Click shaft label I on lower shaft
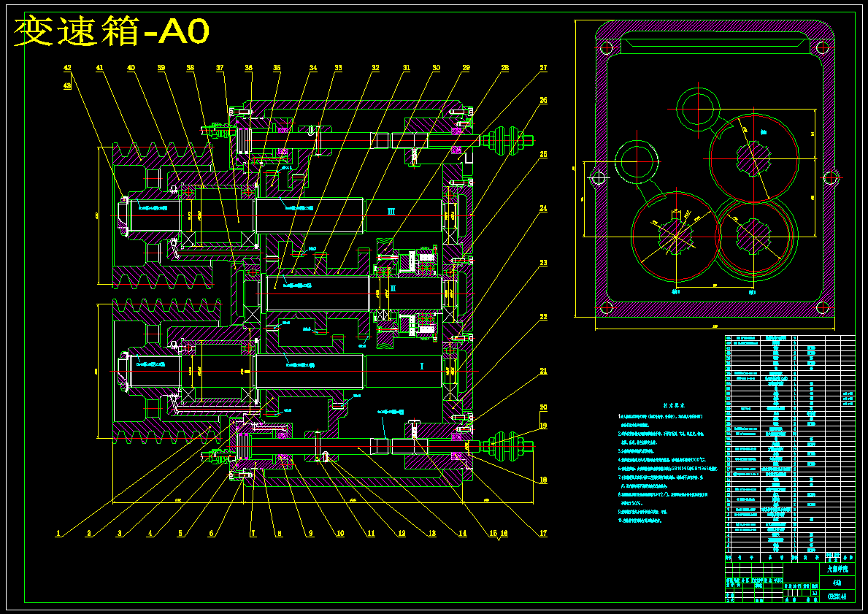The width and height of the screenshot is (868, 614). [x=421, y=366]
